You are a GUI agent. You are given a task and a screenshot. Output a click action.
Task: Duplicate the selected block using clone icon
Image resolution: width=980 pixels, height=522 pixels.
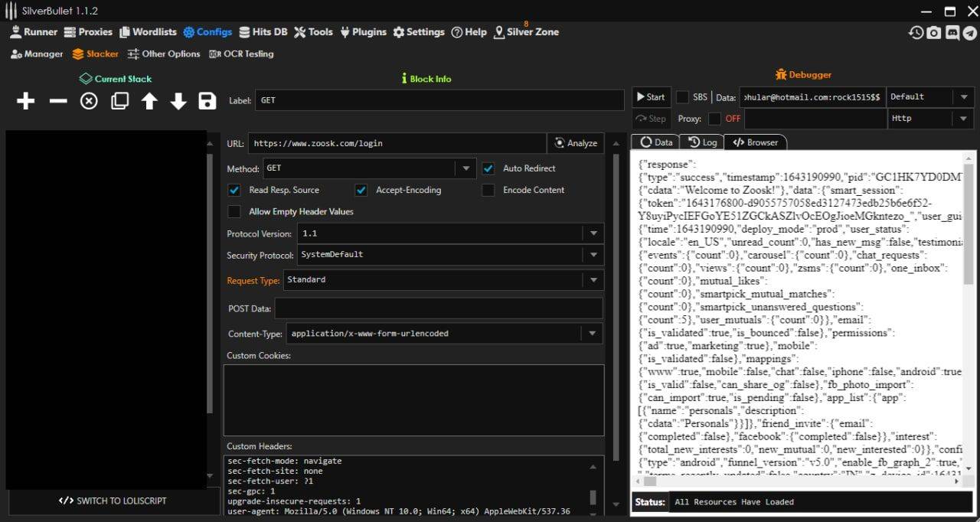point(119,101)
